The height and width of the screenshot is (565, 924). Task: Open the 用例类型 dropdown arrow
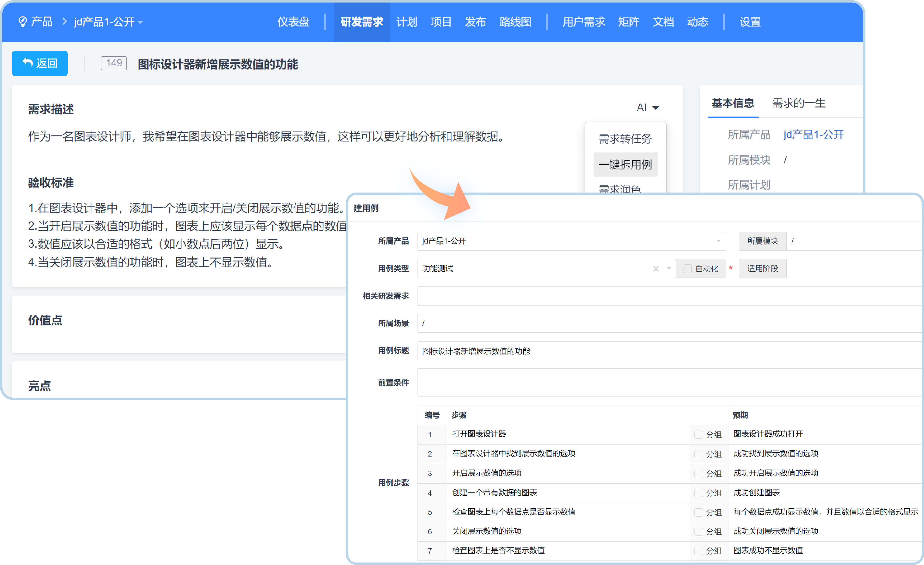(669, 269)
